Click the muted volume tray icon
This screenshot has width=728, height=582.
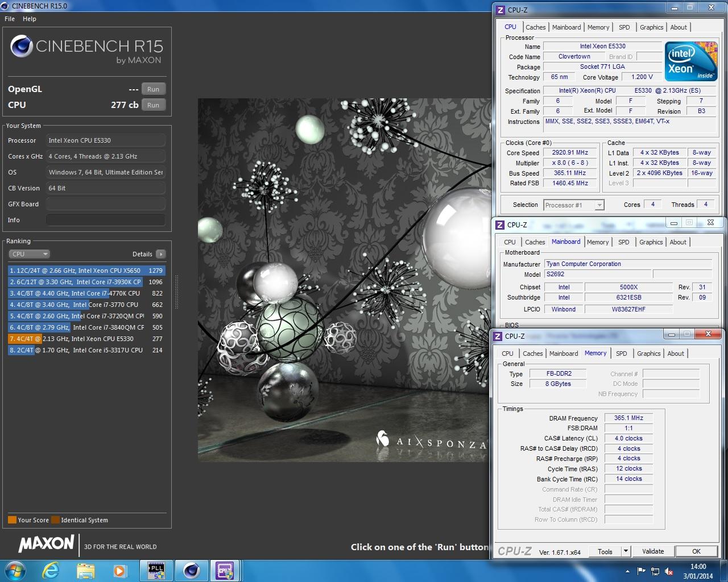669,571
